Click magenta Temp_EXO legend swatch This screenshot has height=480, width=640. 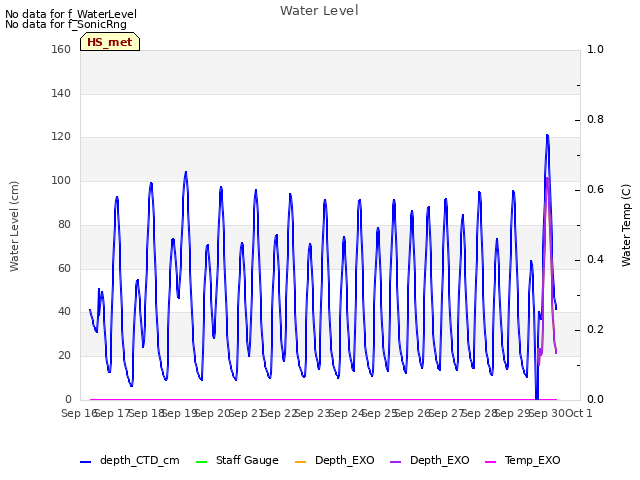click(x=490, y=462)
